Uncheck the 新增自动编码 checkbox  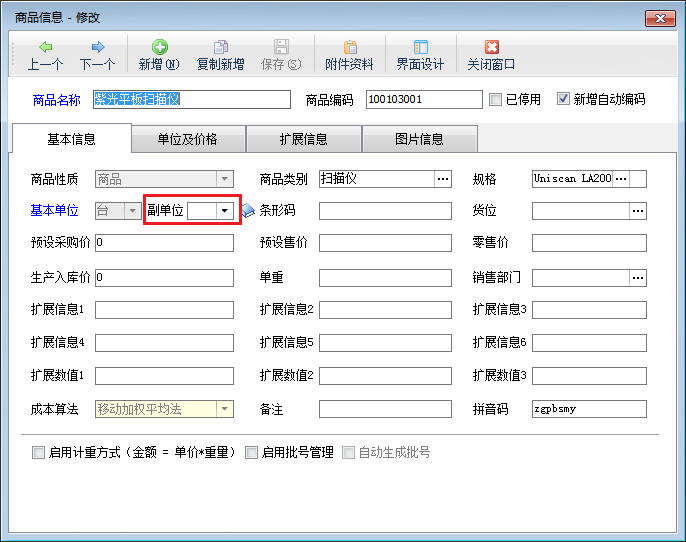pyautogui.click(x=563, y=99)
